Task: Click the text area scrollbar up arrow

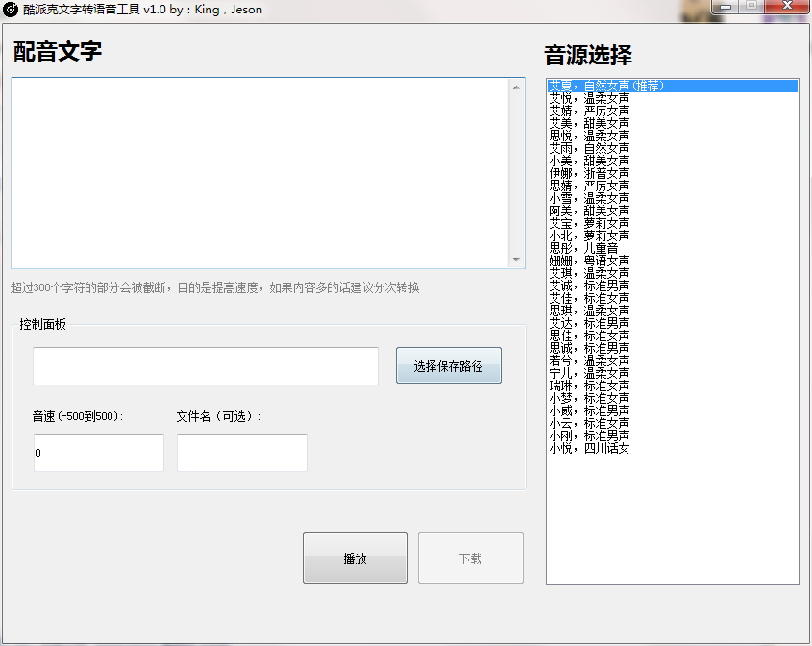Action: (516, 87)
